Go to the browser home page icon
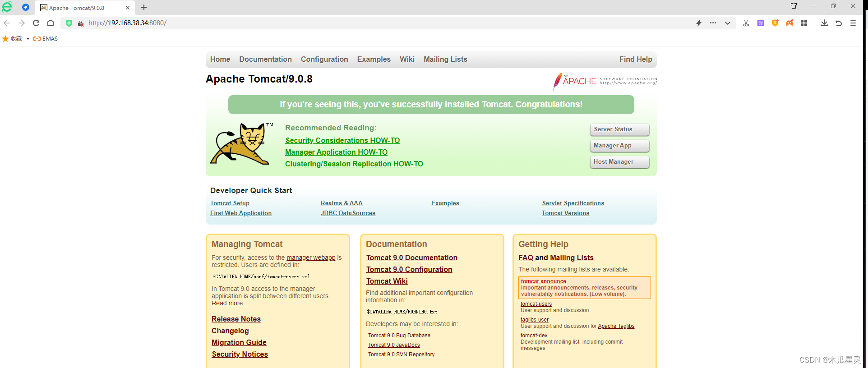The height and width of the screenshot is (368, 868). [x=51, y=23]
